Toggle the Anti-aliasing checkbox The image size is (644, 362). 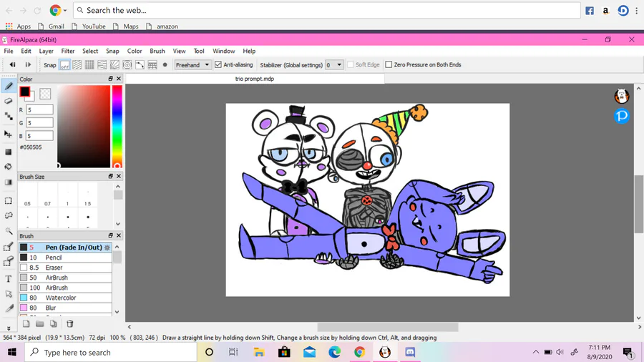(x=218, y=65)
